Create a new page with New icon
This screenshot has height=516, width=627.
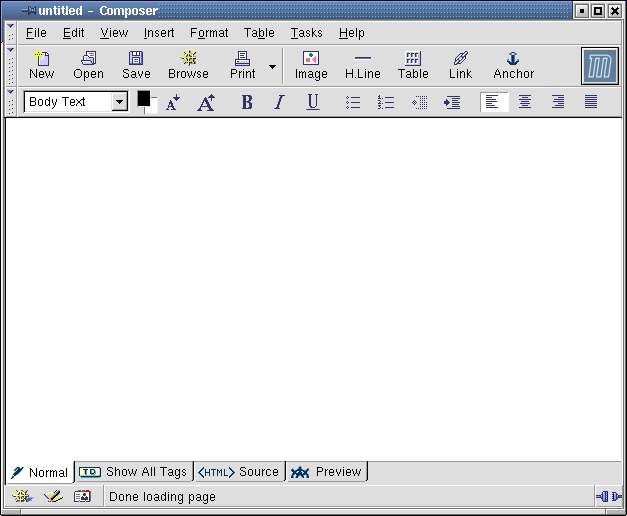[42, 66]
